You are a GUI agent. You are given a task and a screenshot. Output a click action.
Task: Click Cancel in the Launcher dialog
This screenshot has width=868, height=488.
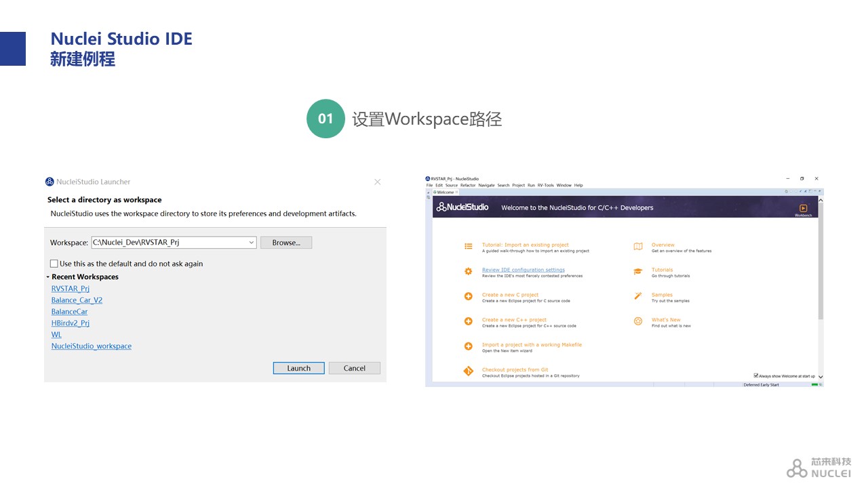point(354,368)
